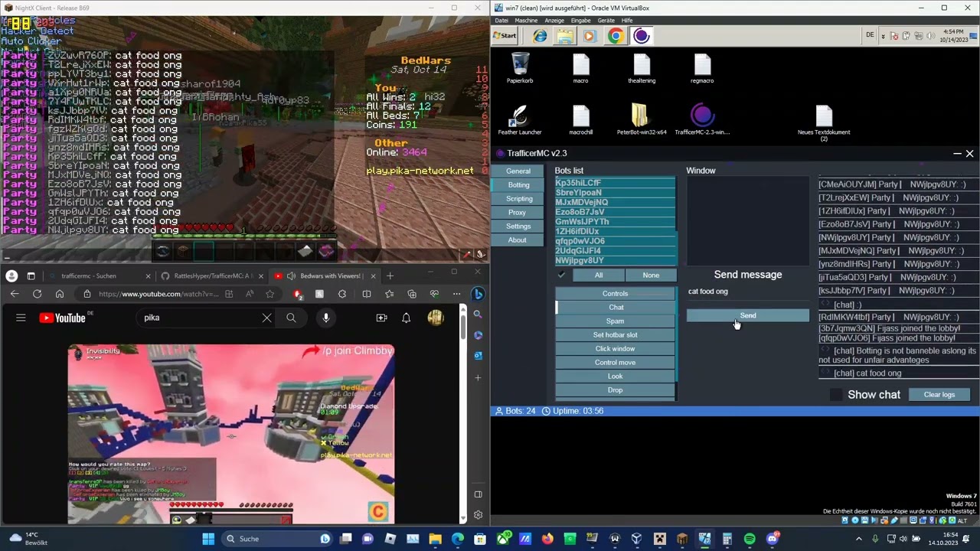Toggle checkbox beside All button
This screenshot has height=551, width=980.
tap(561, 275)
